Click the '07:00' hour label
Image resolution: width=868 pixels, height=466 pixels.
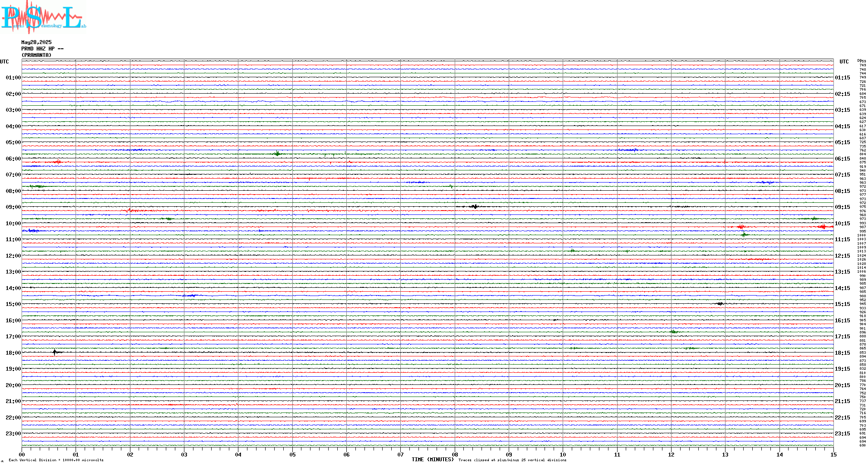tap(13, 175)
